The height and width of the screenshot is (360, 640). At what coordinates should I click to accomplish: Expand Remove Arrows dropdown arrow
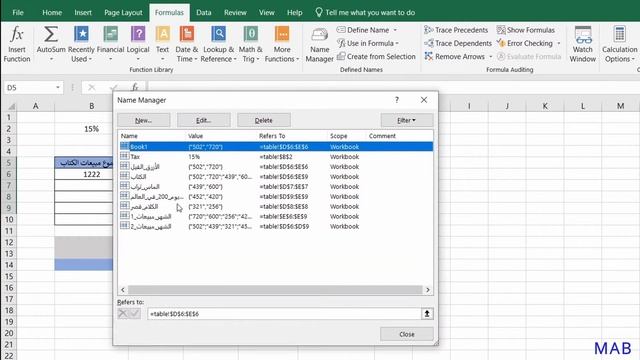click(491, 57)
